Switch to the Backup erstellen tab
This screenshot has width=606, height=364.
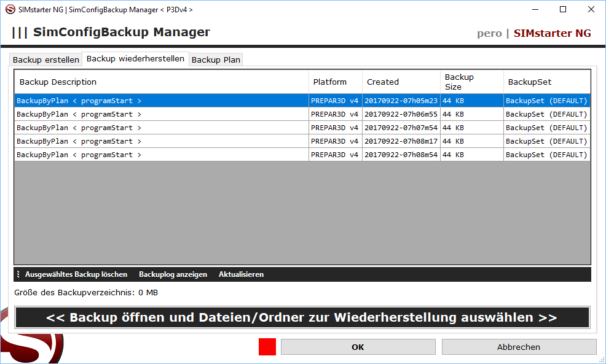[46, 60]
